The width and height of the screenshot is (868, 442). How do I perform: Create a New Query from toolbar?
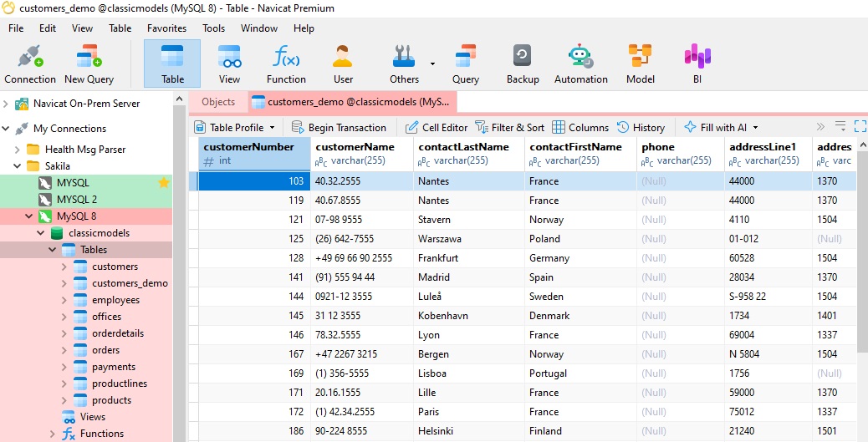[89, 64]
